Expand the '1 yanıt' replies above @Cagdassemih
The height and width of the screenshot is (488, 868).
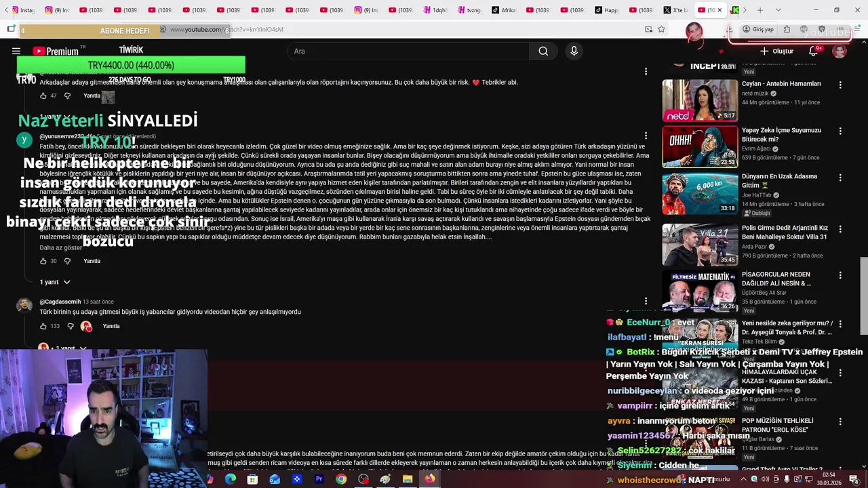[54, 282]
